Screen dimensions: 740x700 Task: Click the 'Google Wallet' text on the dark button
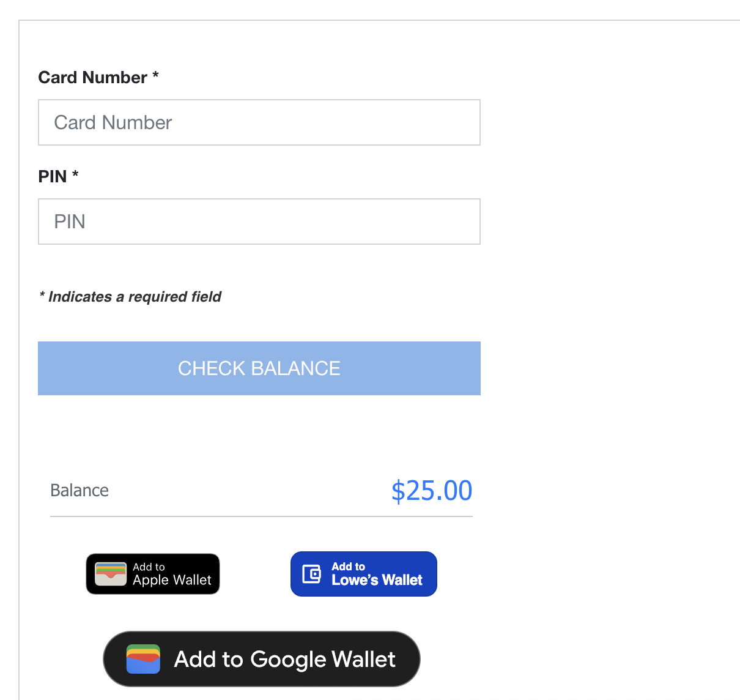(x=323, y=660)
